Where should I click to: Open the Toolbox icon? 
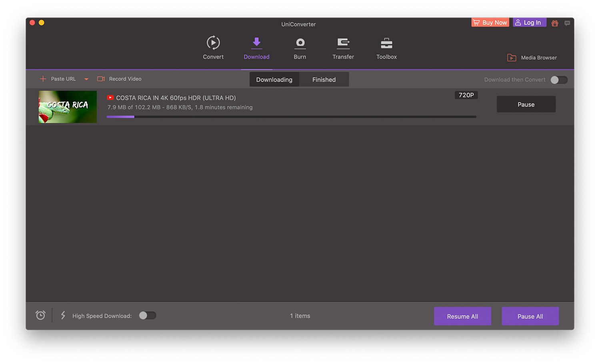[x=386, y=43]
